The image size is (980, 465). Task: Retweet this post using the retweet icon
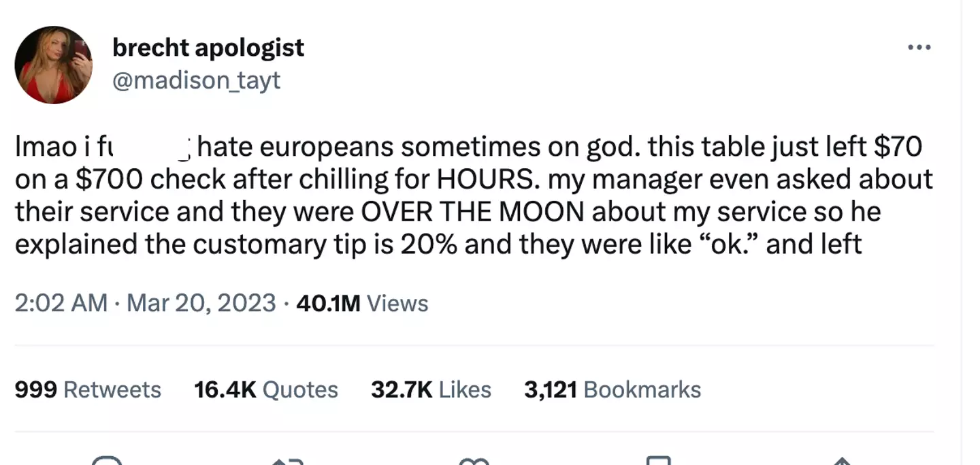[287, 462]
